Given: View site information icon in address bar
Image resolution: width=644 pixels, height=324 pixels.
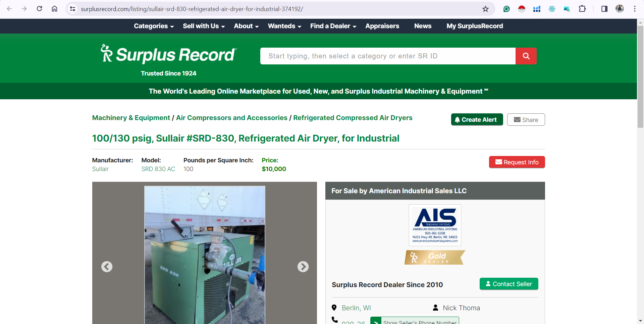Looking at the screenshot, I should [x=72, y=9].
